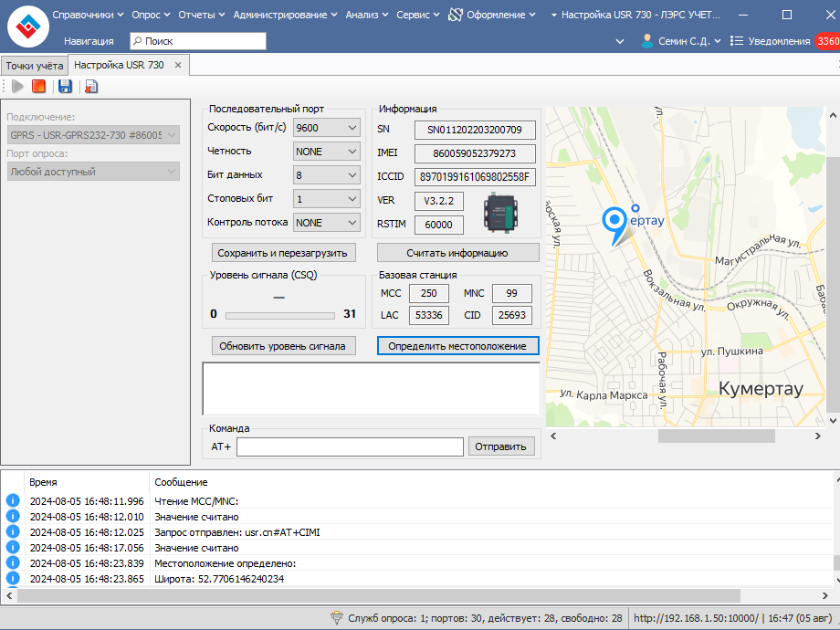Image resolution: width=840 pixels, height=630 pixels.
Task: Click the Сохранить и перезагрузить button
Action: coord(283,253)
